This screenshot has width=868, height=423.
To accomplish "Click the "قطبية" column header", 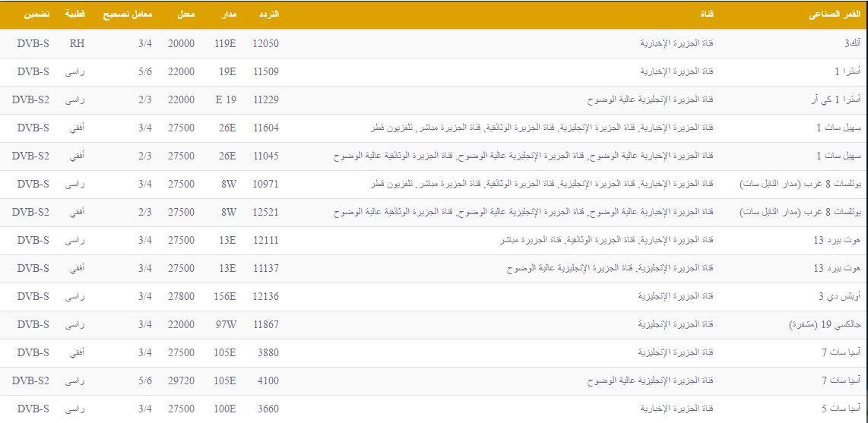I will tap(74, 14).
